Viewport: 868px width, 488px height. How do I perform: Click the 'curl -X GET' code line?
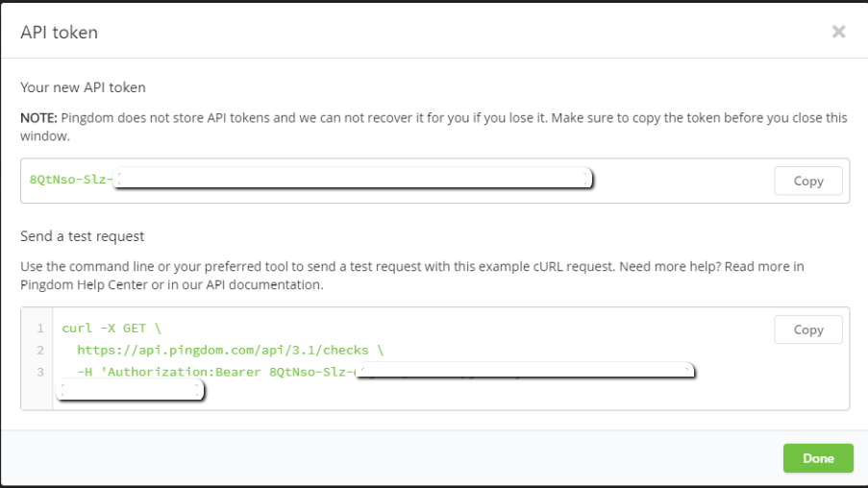104,329
